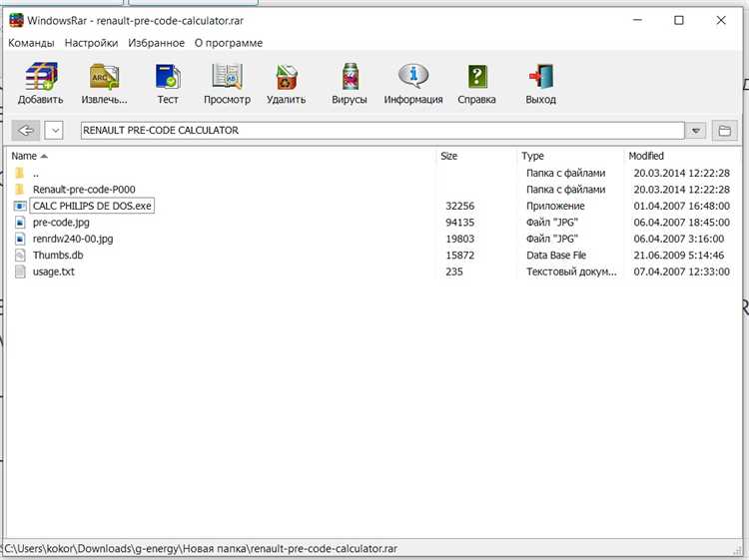Open the Настройки menu
The image size is (749, 560).
(91, 43)
